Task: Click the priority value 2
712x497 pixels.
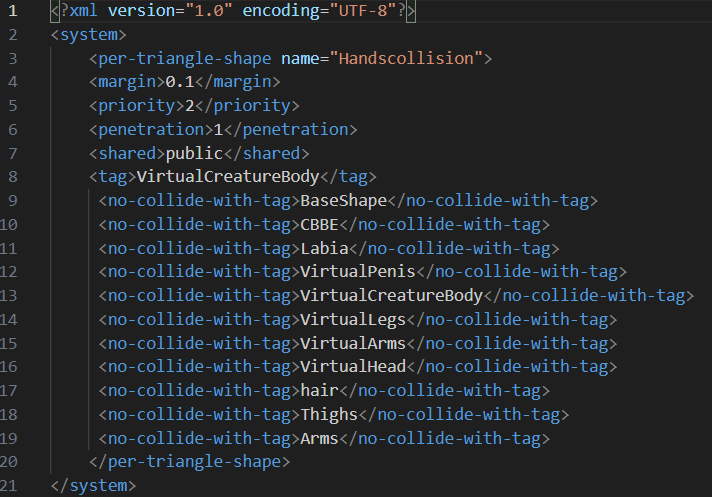Action: (x=189, y=106)
